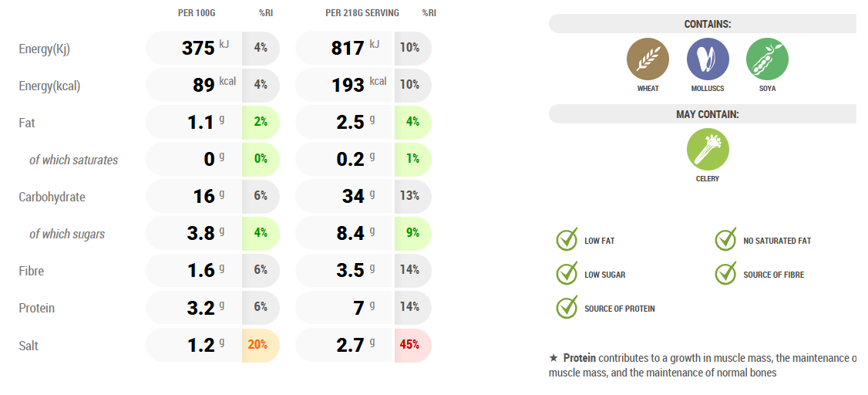Click the Wheat allergen icon

click(648, 59)
